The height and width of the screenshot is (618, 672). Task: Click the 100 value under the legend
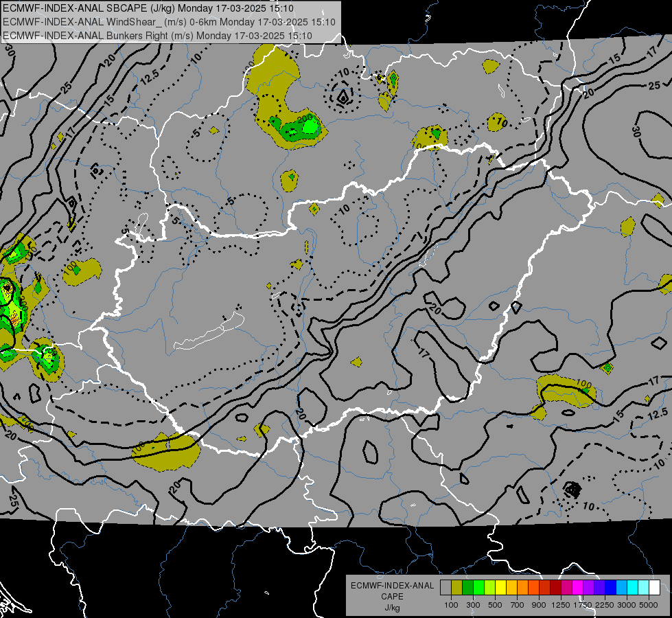coord(451,605)
